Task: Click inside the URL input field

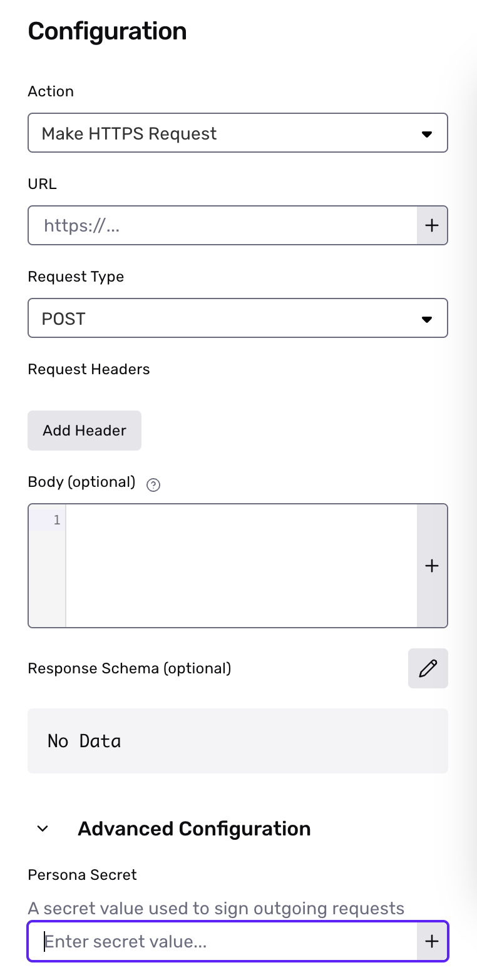Action: tap(219, 225)
